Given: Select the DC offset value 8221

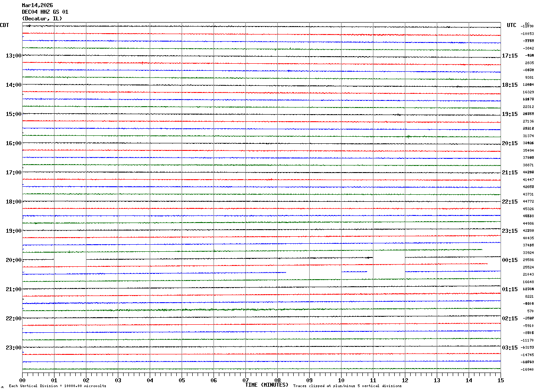Looking at the screenshot, I should (x=529, y=296).
